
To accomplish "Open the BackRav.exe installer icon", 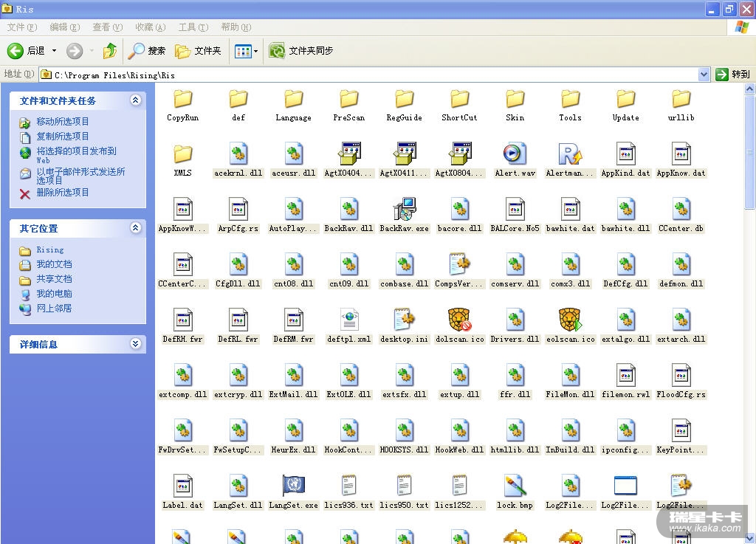I will 404,210.
